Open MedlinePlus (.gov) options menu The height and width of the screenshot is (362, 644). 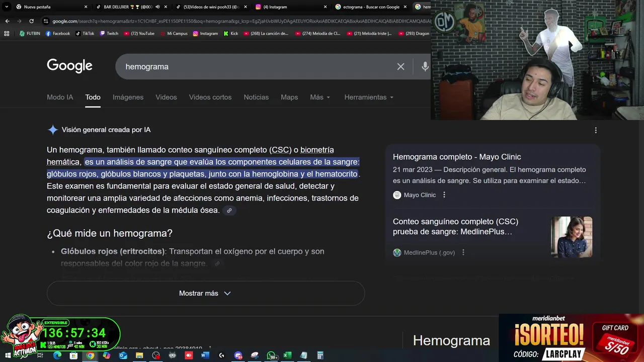[x=463, y=252]
